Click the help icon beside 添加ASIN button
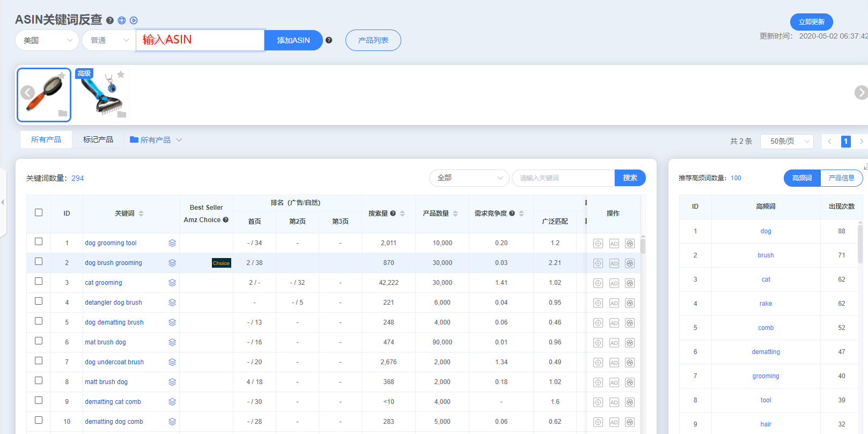 click(x=329, y=40)
